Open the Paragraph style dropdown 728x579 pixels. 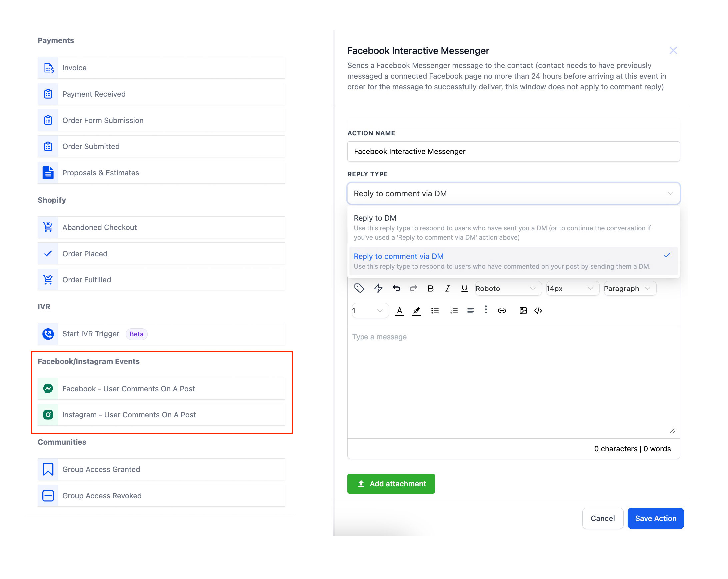[x=629, y=288]
